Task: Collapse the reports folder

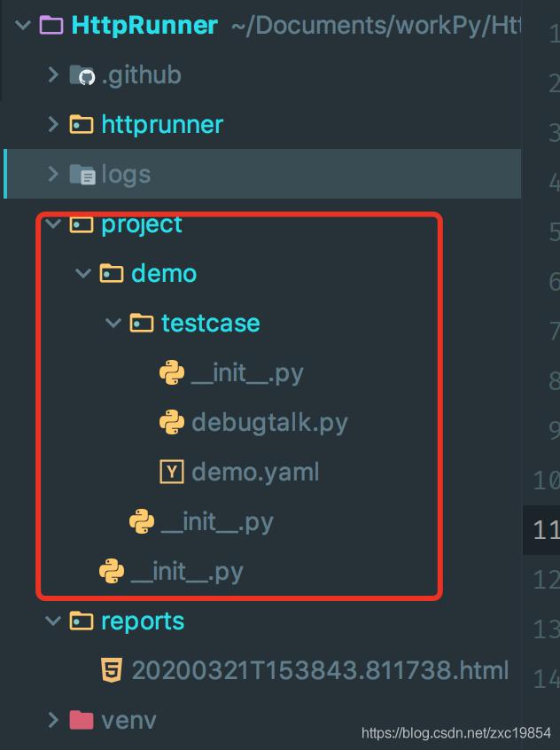Action: (51, 621)
